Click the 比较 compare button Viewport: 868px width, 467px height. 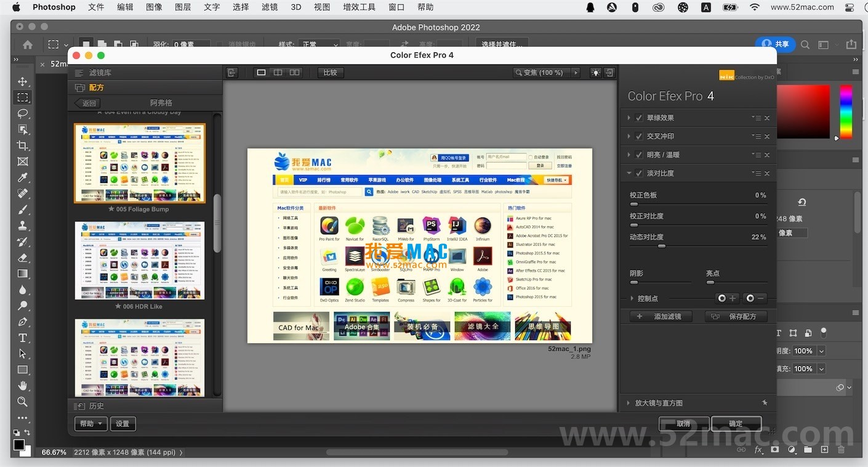click(331, 73)
